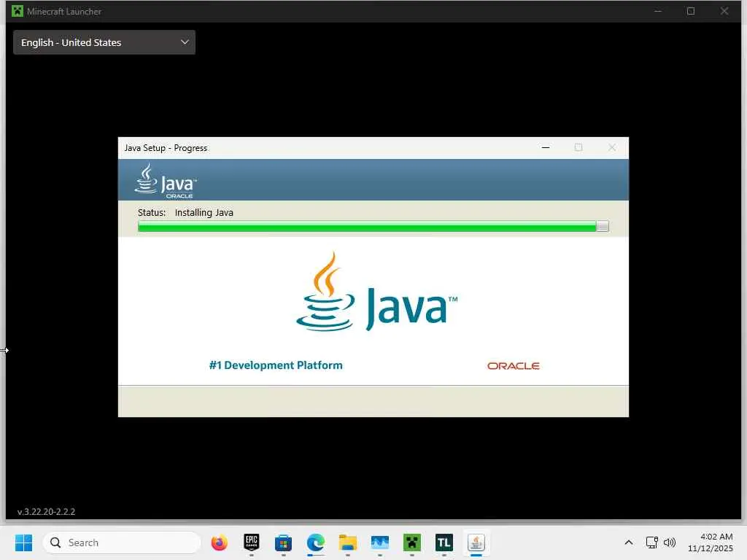This screenshot has width=747, height=560.
Task: Click the red ORACLE logo
Action: pos(513,366)
